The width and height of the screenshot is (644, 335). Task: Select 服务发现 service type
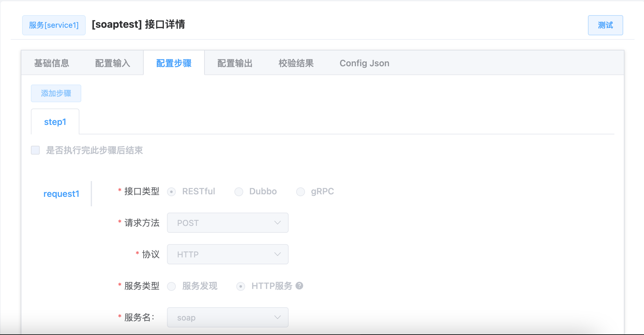(x=171, y=286)
